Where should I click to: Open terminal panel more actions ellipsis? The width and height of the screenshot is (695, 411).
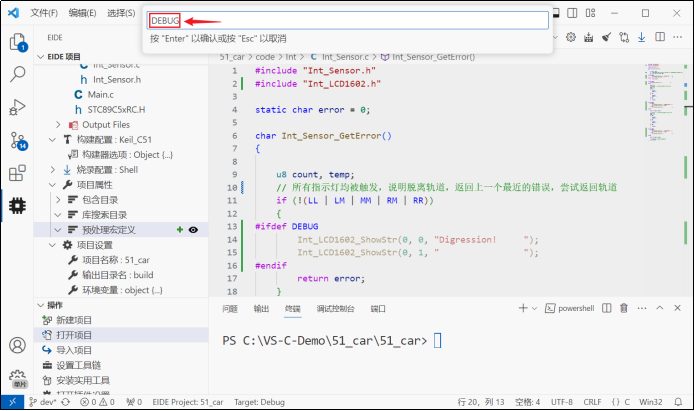click(x=641, y=308)
